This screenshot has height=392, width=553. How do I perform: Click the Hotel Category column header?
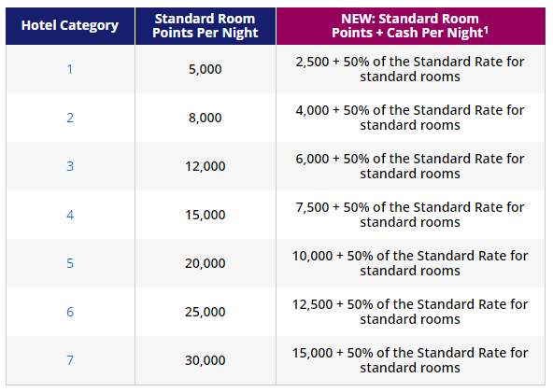70,26
